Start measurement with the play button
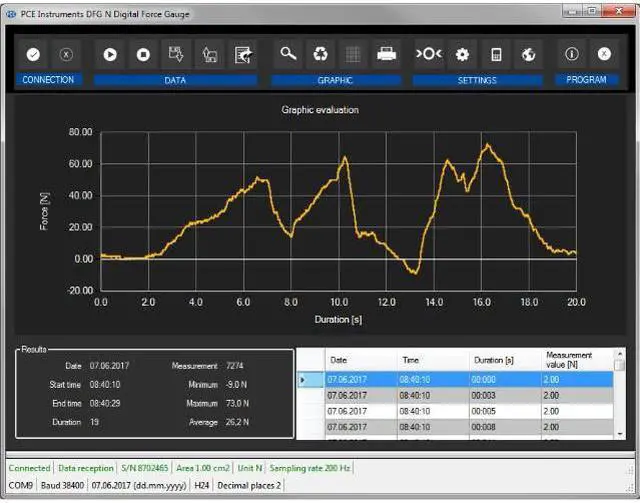The width and height of the screenshot is (640, 503). point(110,55)
